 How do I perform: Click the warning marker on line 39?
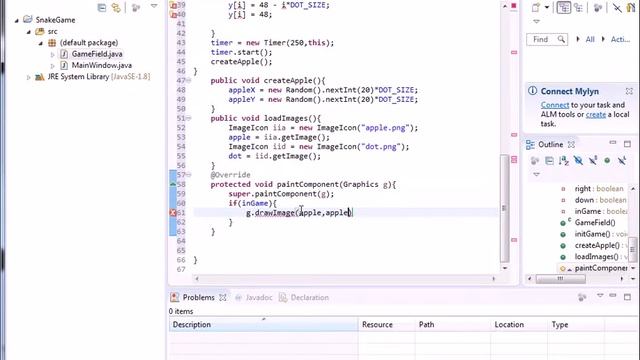coord(173,5)
